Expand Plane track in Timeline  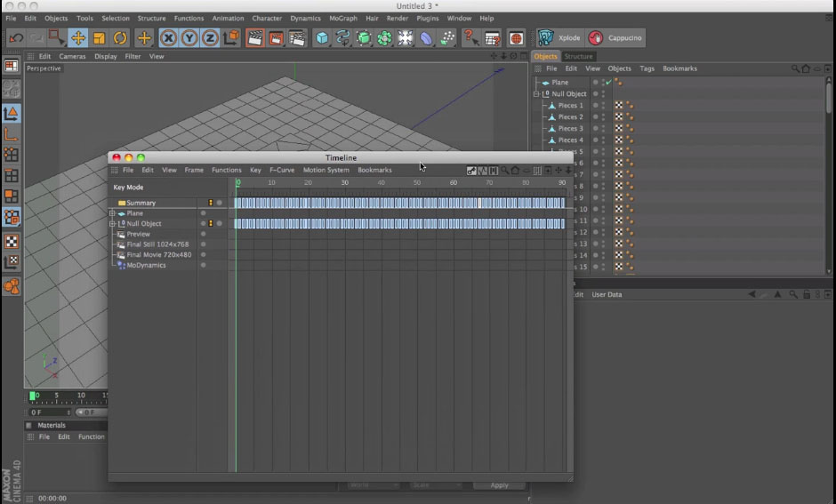point(112,213)
